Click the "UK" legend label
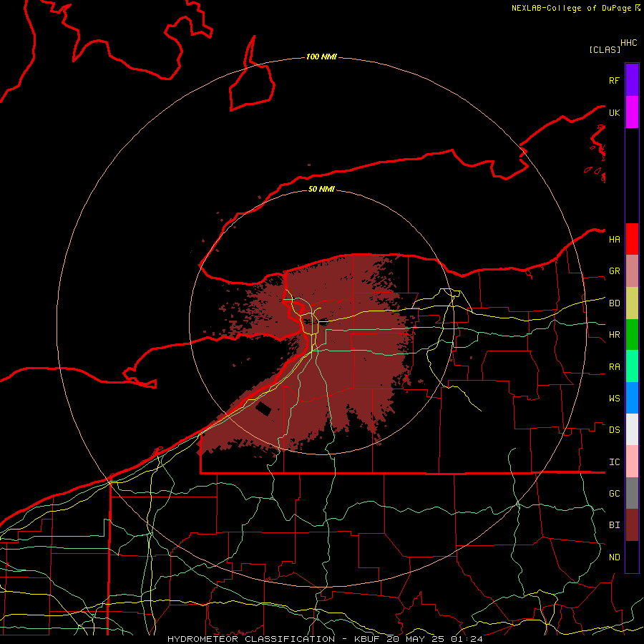 click(614, 112)
